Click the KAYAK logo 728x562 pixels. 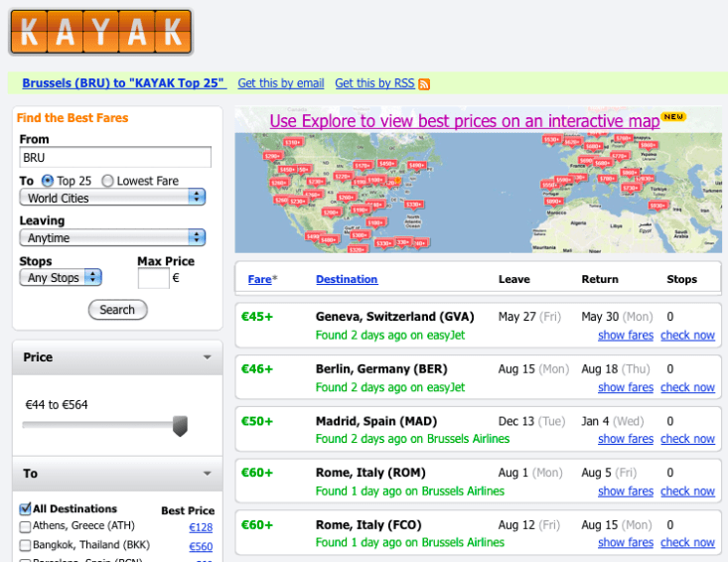coord(100,32)
